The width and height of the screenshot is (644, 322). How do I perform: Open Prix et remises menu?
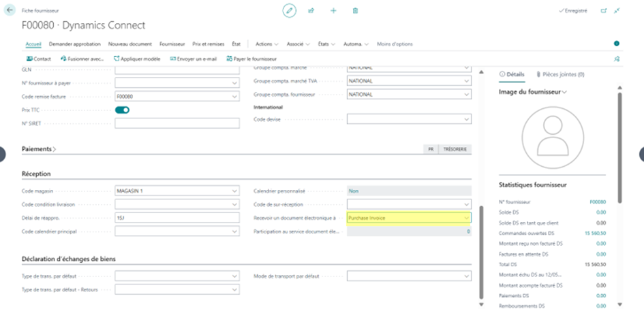[209, 44]
